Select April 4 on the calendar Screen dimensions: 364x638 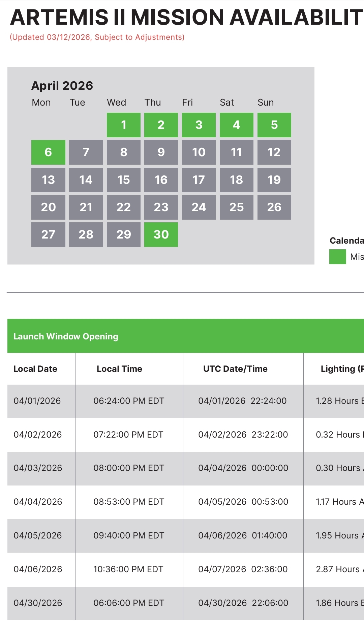point(237,125)
